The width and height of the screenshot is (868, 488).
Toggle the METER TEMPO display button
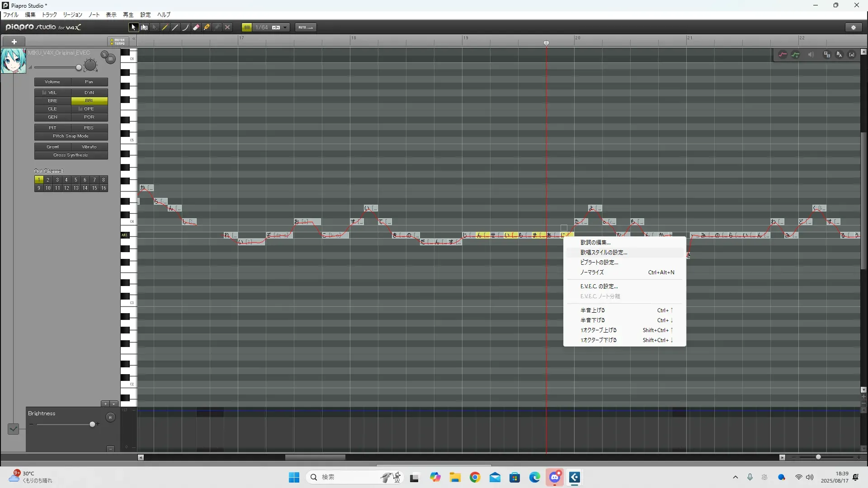(x=118, y=42)
